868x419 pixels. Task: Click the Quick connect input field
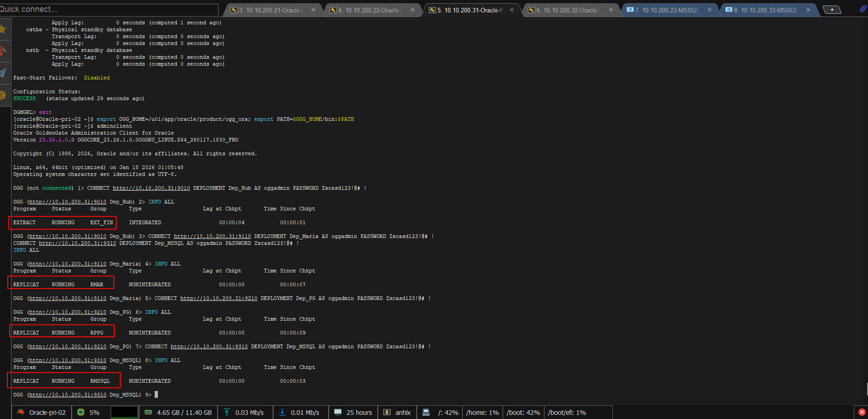[x=109, y=10]
